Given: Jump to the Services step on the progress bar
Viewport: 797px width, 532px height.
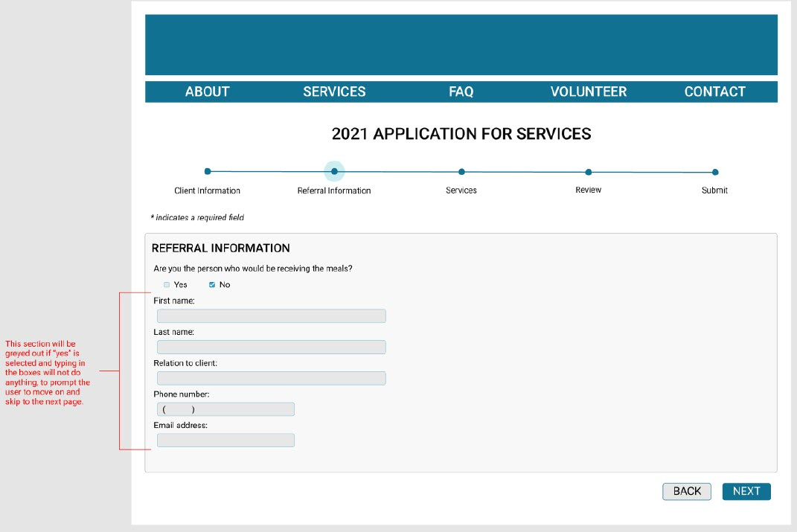Looking at the screenshot, I should click(x=461, y=172).
